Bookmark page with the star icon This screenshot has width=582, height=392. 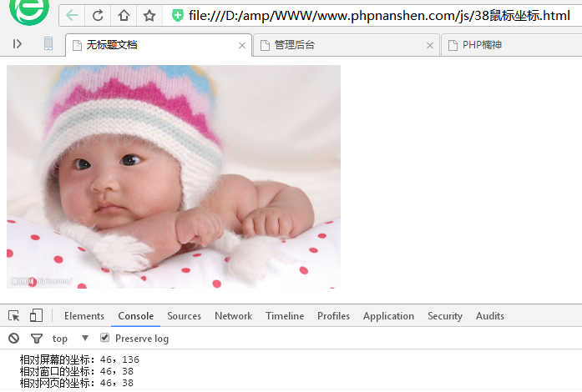click(x=149, y=16)
